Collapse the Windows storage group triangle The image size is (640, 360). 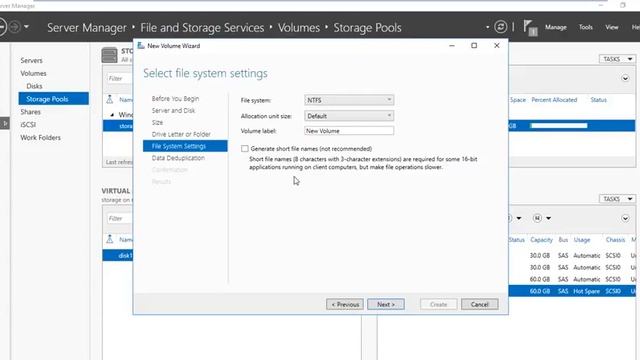pyautogui.click(x=112, y=115)
